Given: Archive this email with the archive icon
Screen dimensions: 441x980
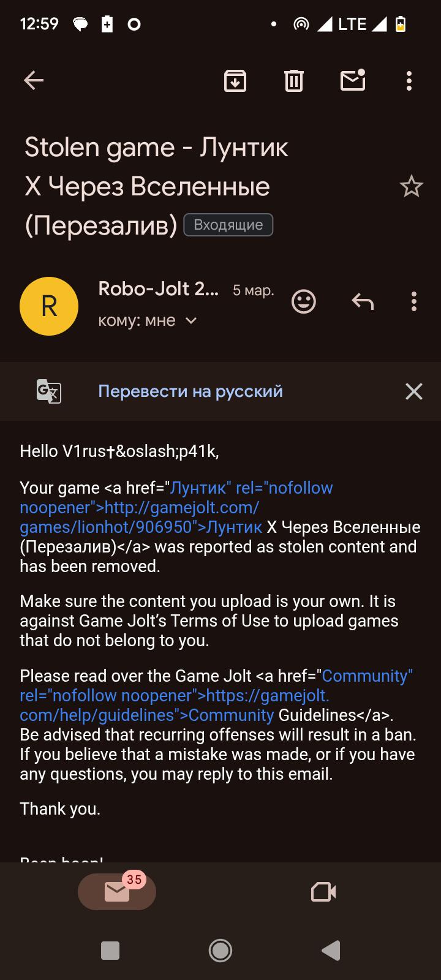Looking at the screenshot, I should [x=235, y=80].
